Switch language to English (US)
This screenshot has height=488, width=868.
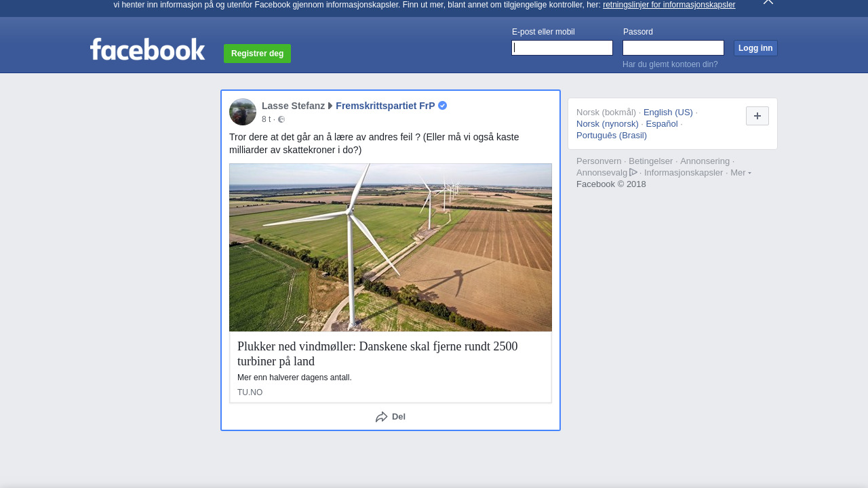[x=668, y=113]
